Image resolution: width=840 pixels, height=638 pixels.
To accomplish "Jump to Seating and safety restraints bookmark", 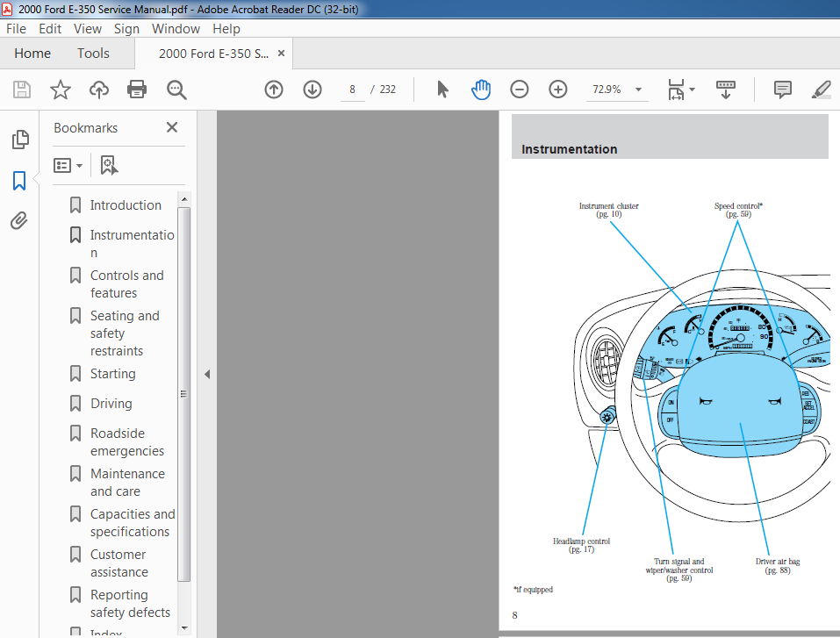I will pyautogui.click(x=125, y=333).
